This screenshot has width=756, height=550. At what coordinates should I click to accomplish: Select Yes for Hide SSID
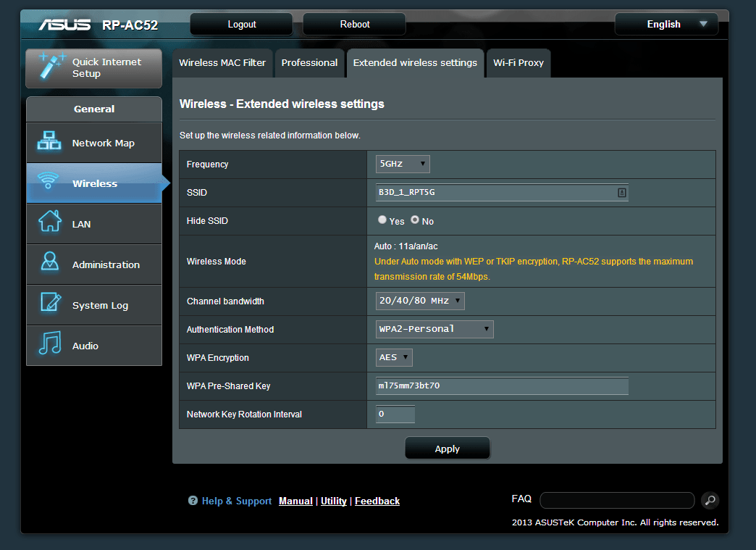click(382, 219)
